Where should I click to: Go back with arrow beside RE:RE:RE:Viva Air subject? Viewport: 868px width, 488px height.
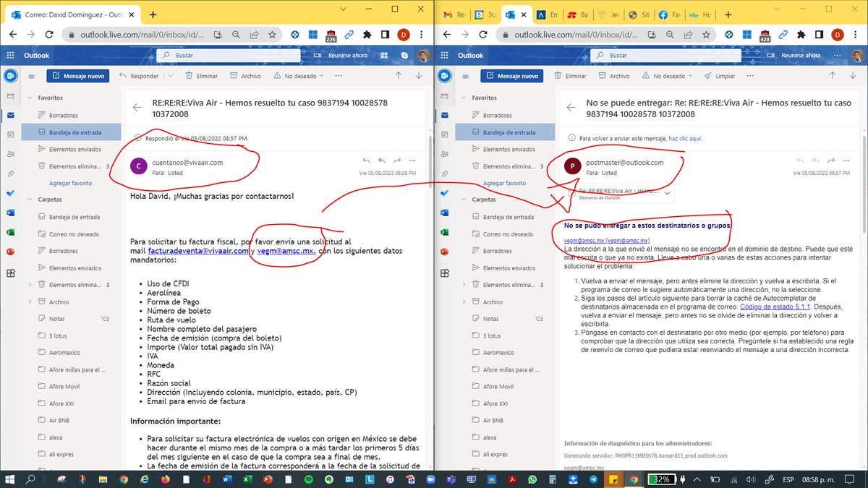coord(137,107)
